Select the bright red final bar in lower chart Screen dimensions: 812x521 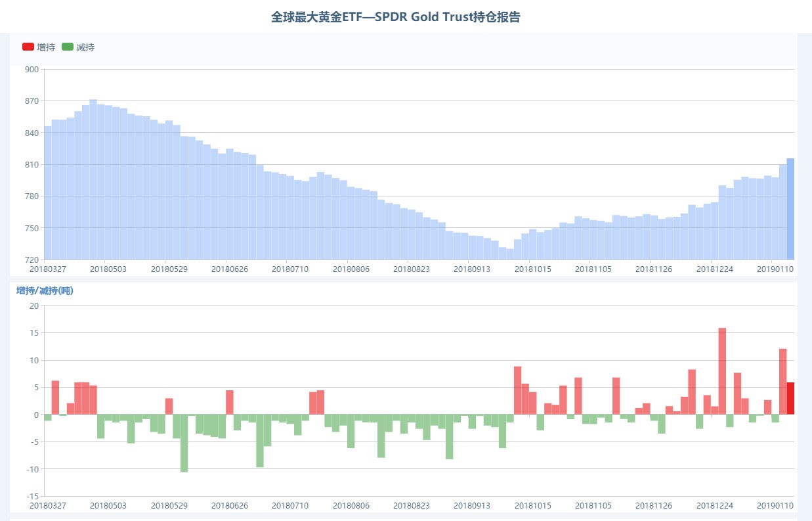click(790, 398)
